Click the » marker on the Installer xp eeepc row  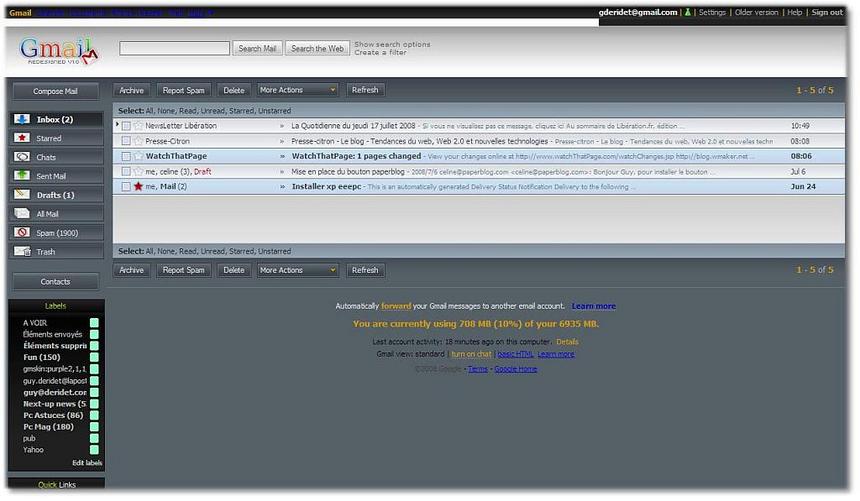[x=282, y=187]
